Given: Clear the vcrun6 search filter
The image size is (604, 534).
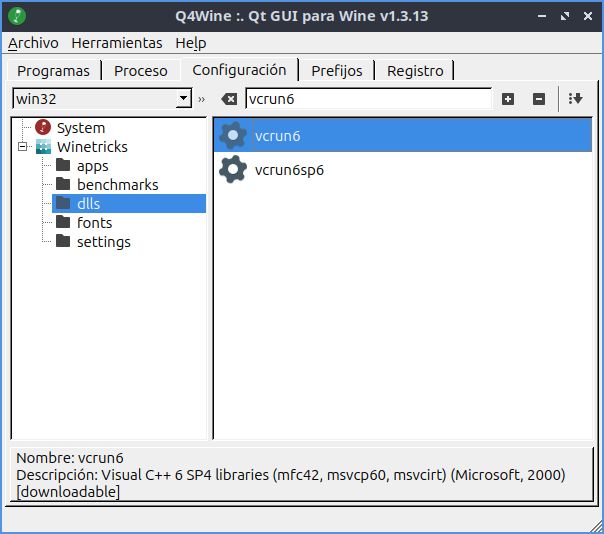Looking at the screenshot, I should click(229, 99).
